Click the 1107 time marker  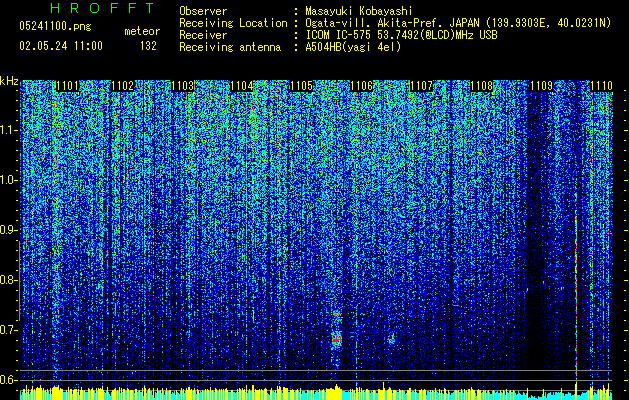(421, 86)
